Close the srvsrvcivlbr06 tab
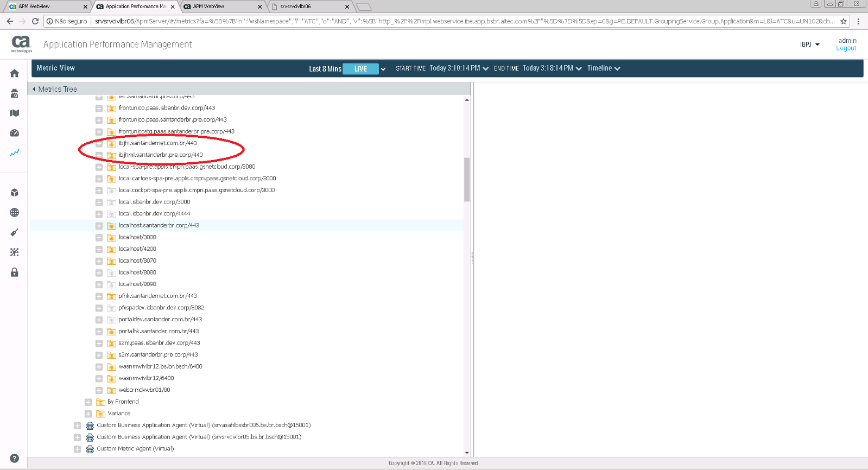Screen dimensions: 868x470 (x=347, y=7)
